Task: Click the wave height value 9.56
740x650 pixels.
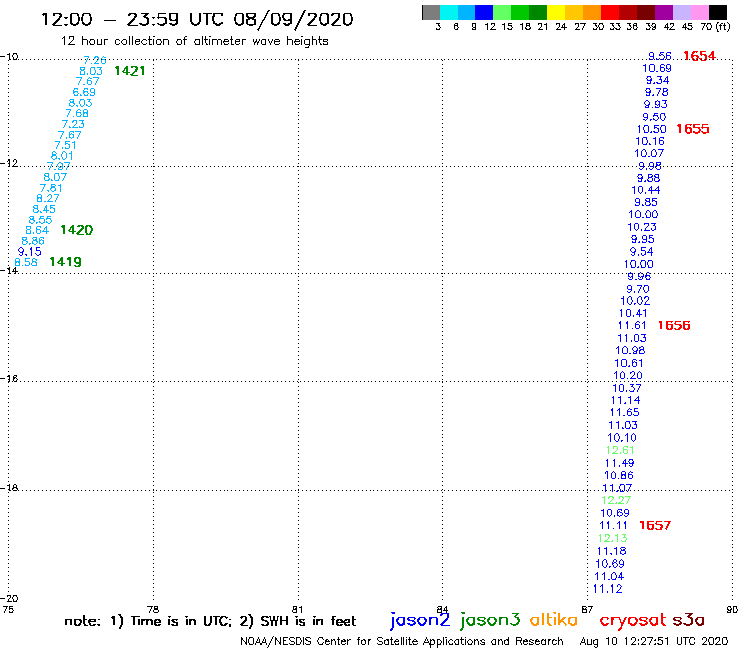Action: (x=660, y=56)
